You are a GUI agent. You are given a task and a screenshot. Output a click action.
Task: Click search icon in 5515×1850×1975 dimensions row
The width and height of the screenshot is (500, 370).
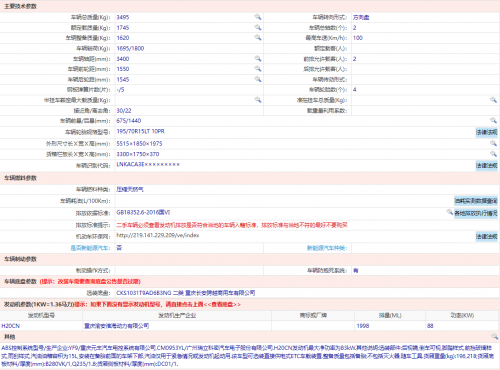point(493,143)
